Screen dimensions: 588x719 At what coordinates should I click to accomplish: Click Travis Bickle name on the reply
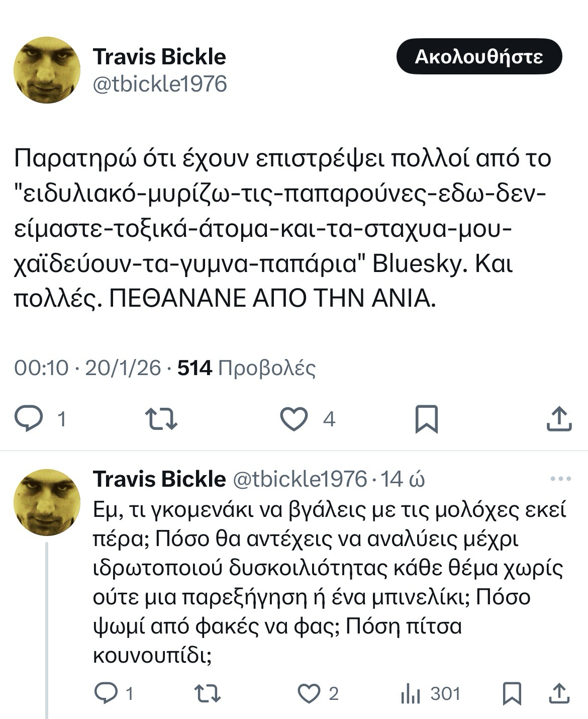(x=159, y=479)
